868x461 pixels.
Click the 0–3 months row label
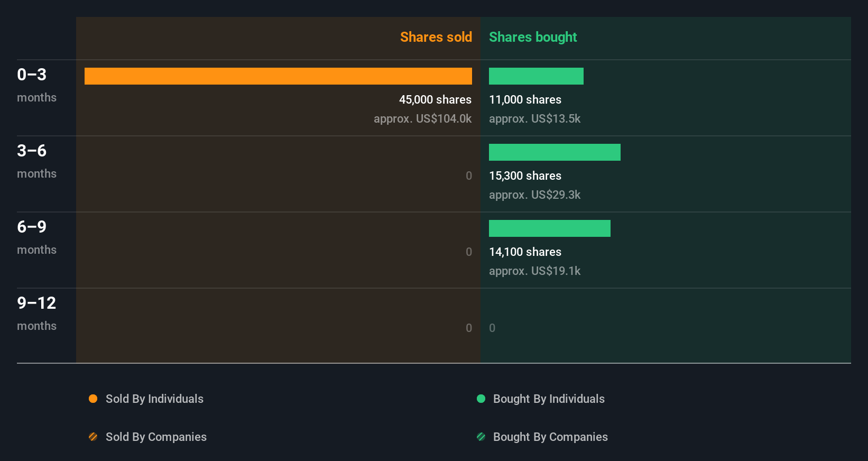pyautogui.click(x=36, y=85)
